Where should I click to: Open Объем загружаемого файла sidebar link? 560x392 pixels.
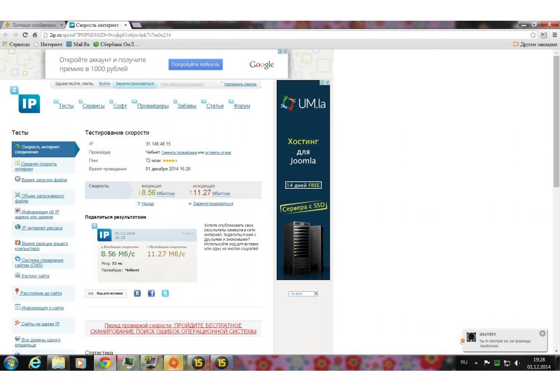tap(39, 198)
